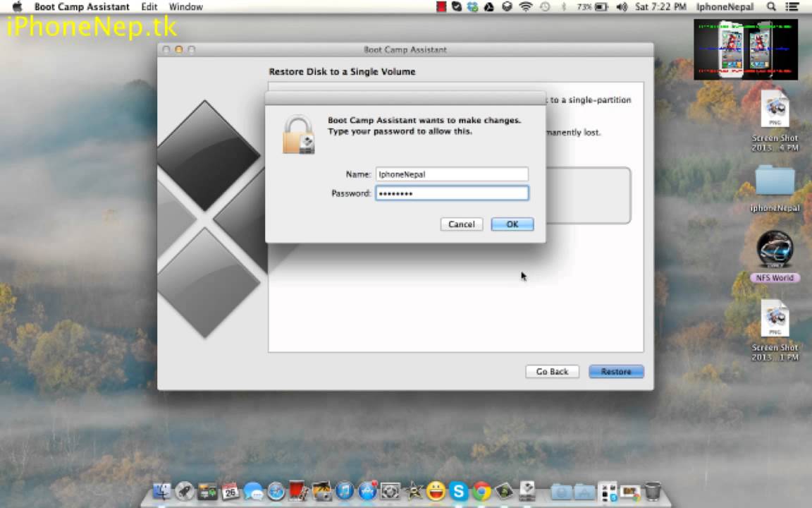Click the Bluetooth menu bar icon
Viewport: 812px width, 508px height.
[x=563, y=7]
